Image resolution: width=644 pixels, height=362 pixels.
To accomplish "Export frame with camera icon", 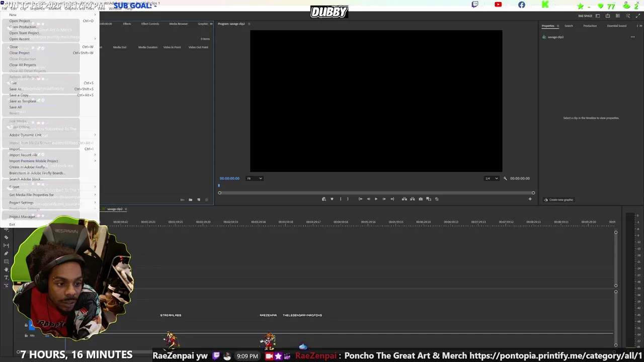I will click(x=421, y=199).
